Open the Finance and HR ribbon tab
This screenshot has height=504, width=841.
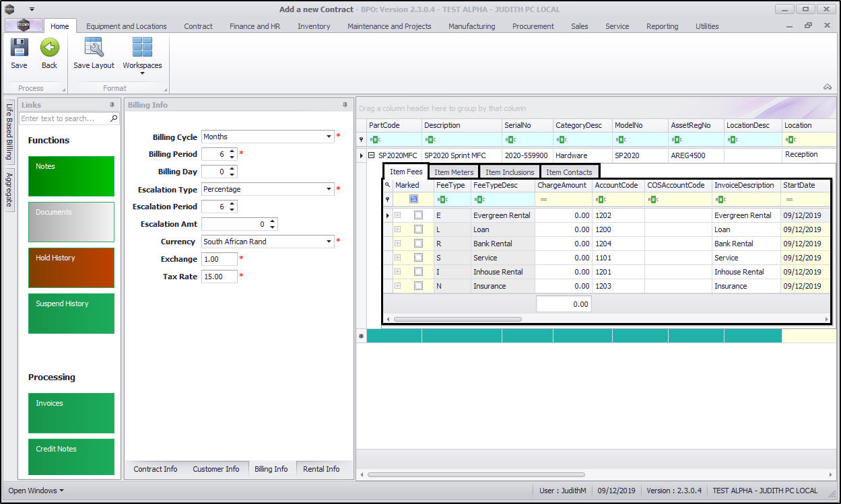coord(255,26)
